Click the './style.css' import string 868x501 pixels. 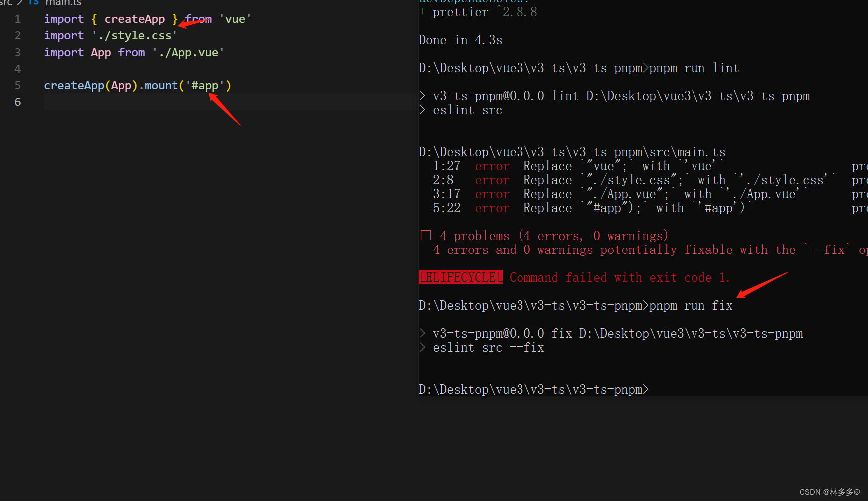coord(135,36)
